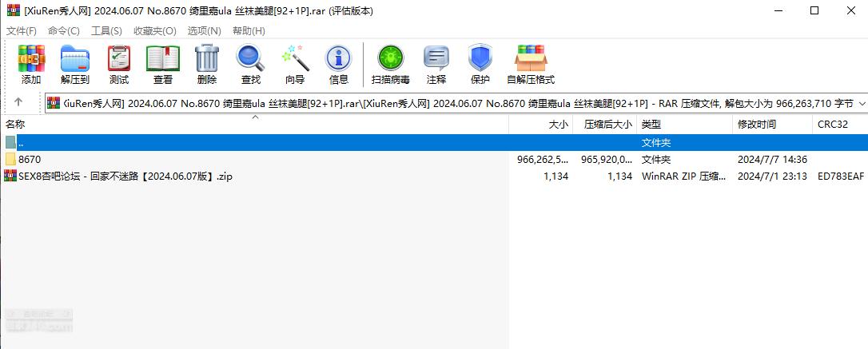Sort by Size (大小) column header
Image resolution: width=868 pixels, height=349 pixels.
pyautogui.click(x=541, y=125)
